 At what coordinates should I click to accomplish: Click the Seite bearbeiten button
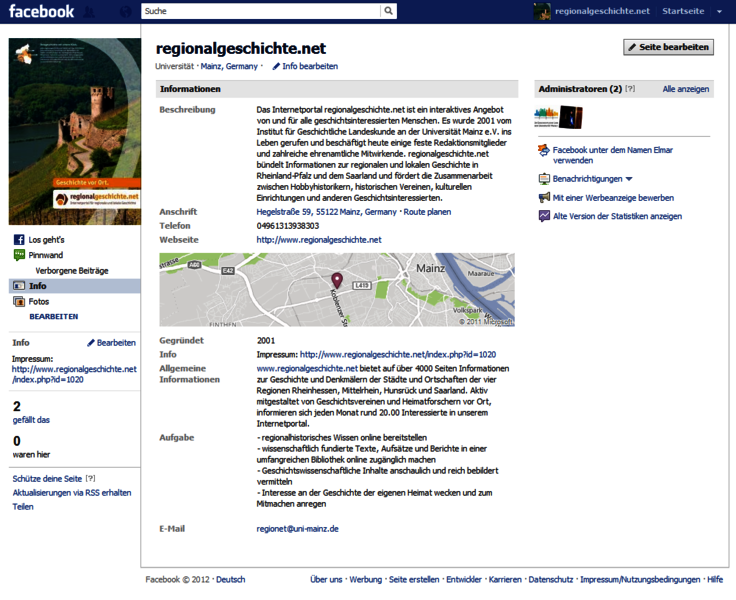668,47
